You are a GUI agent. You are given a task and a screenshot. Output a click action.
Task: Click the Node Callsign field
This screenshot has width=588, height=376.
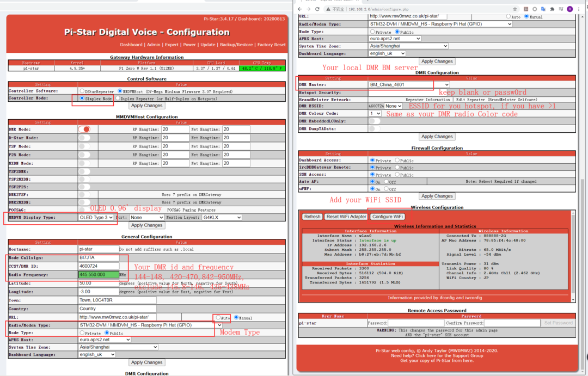tap(99, 258)
